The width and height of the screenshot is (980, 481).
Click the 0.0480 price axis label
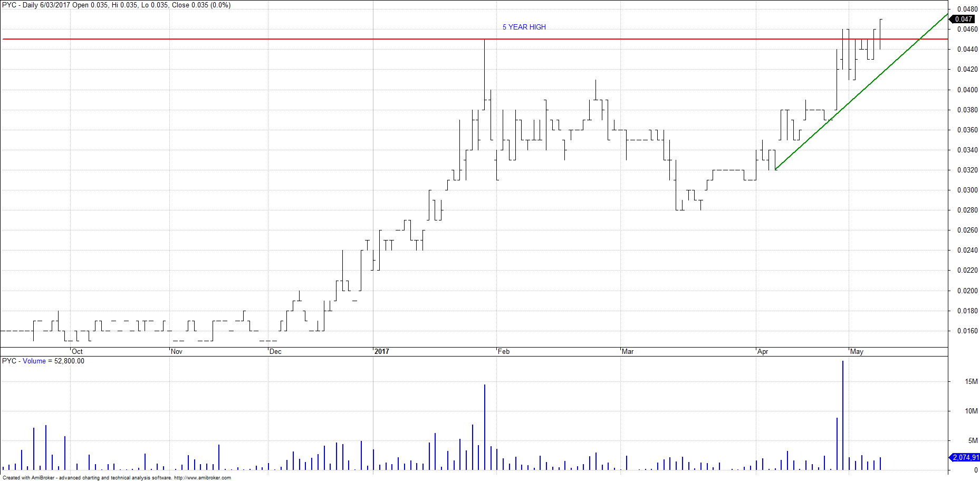tap(967, 9)
